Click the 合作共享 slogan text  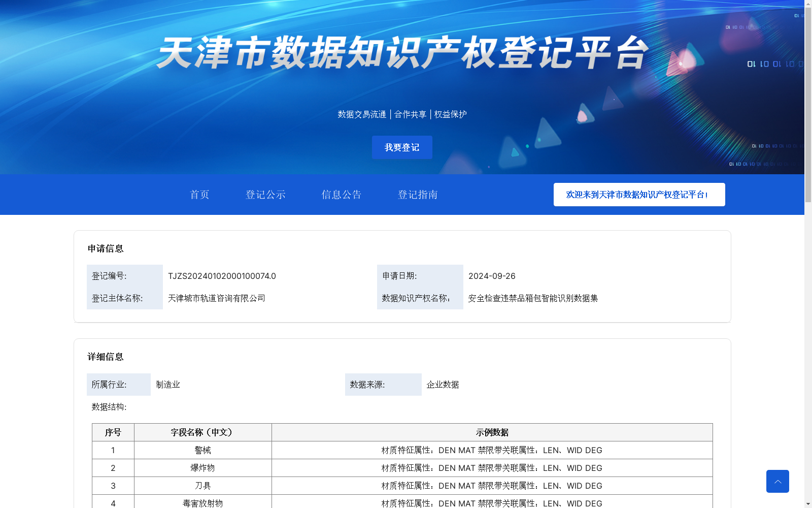coord(411,114)
